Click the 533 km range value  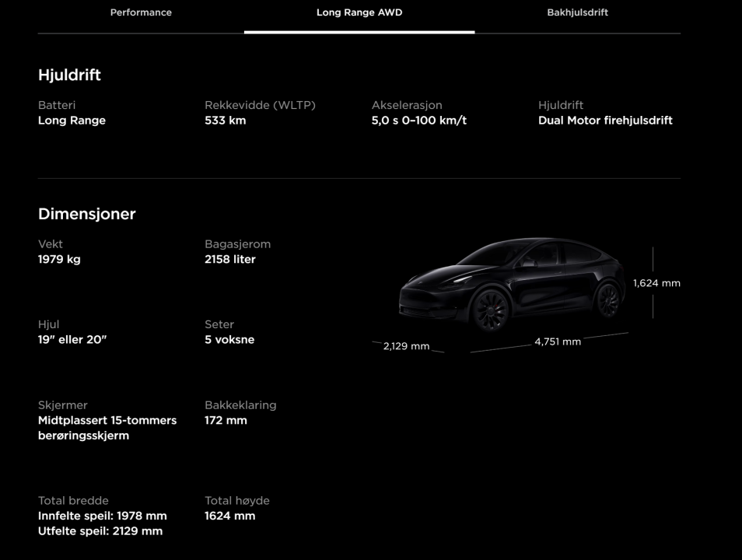pos(225,121)
